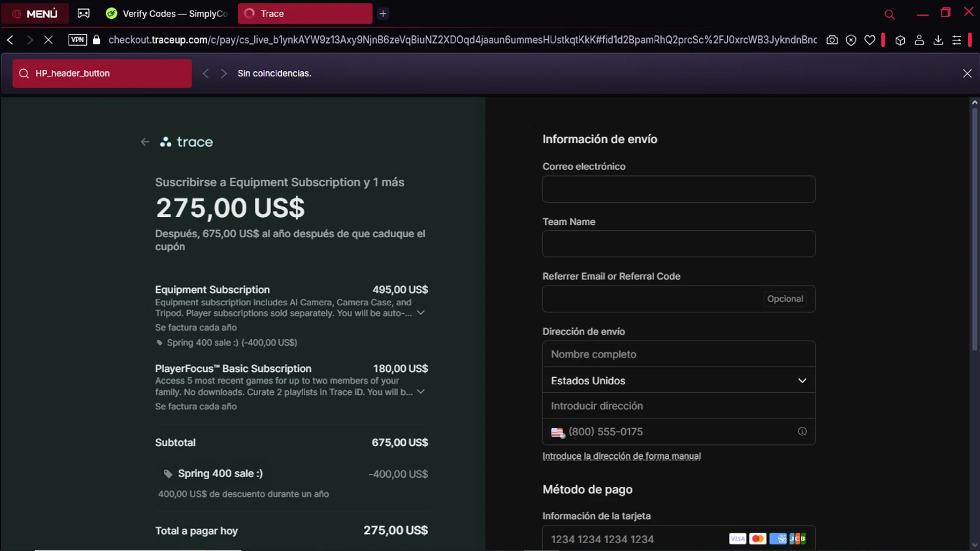This screenshot has height=551, width=980.
Task: Stop loading the page
Action: click(48, 40)
